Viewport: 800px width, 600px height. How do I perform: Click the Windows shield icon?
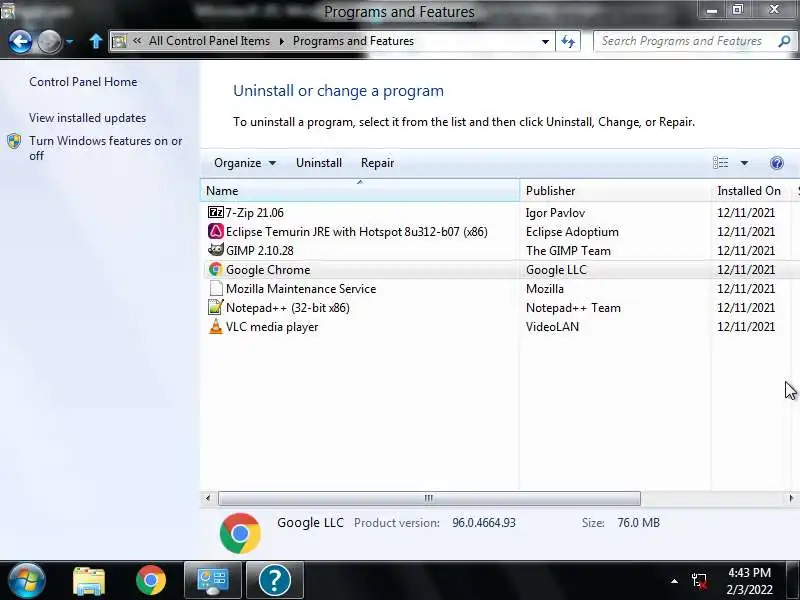click(x=14, y=141)
